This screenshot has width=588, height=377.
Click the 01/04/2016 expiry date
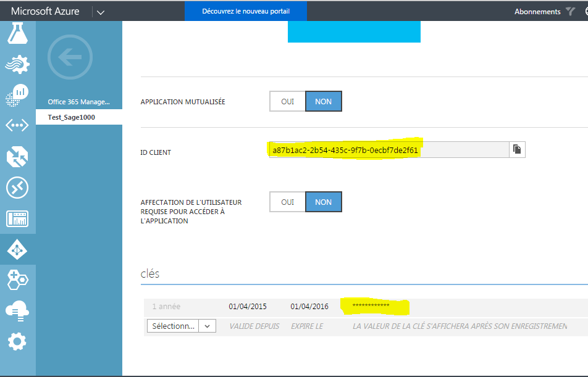[309, 307]
